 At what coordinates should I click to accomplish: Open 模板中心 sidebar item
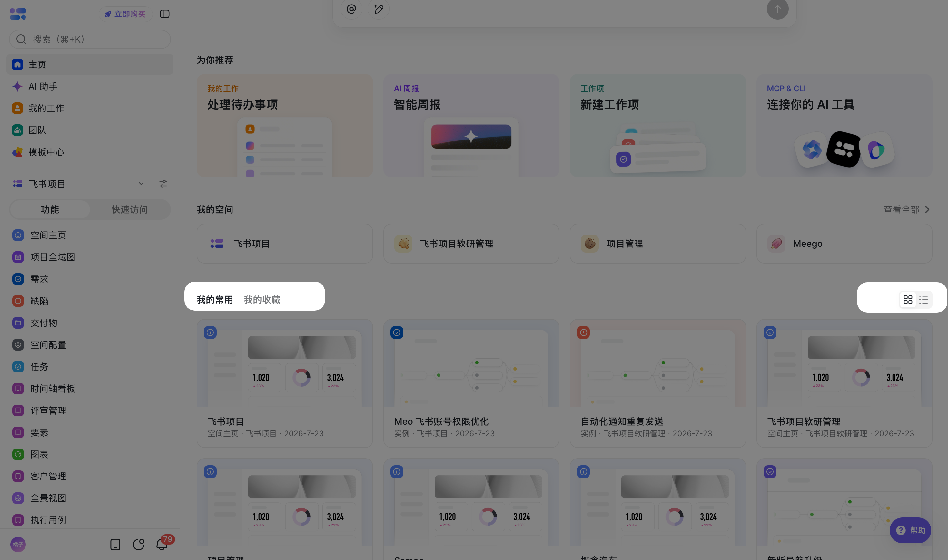tap(90, 152)
